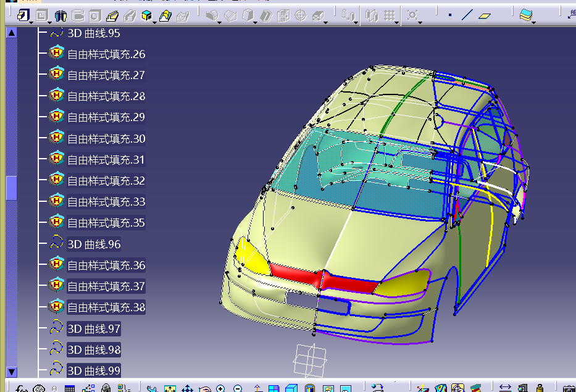Click the Fit All In icon
Viewport: 576px width, 392px height.
point(170,388)
